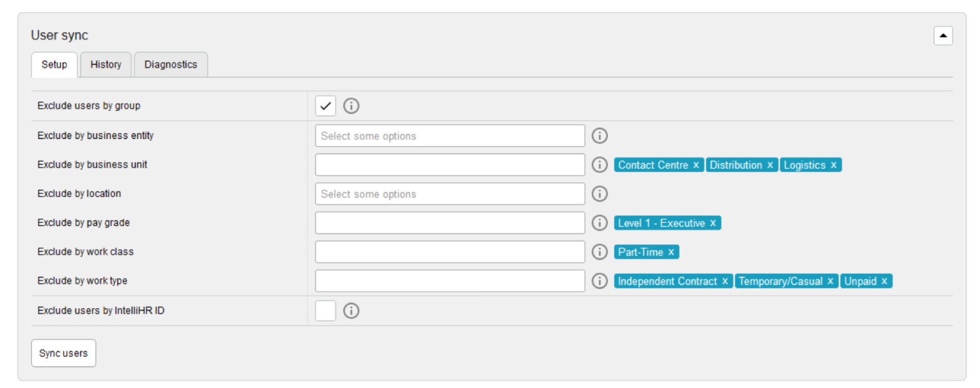Click info icon beside Exclude users by group
980x388 pixels.
coord(351,106)
